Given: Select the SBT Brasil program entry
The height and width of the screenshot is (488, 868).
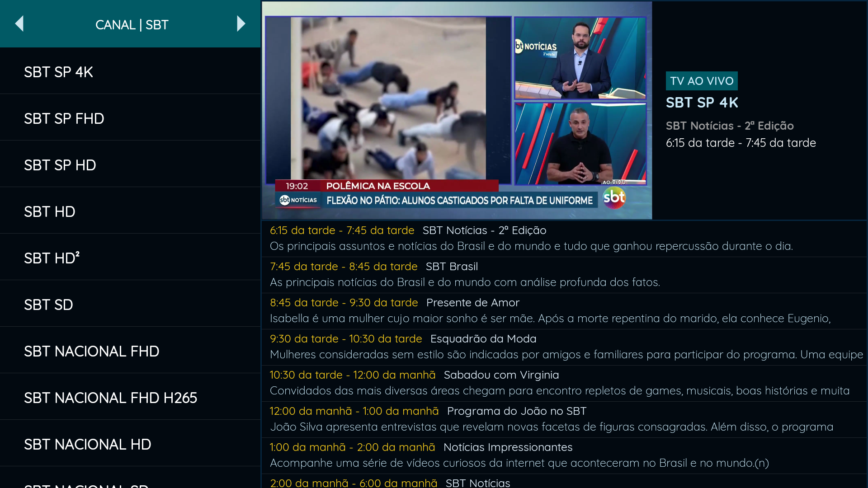Looking at the screenshot, I should [x=563, y=274].
